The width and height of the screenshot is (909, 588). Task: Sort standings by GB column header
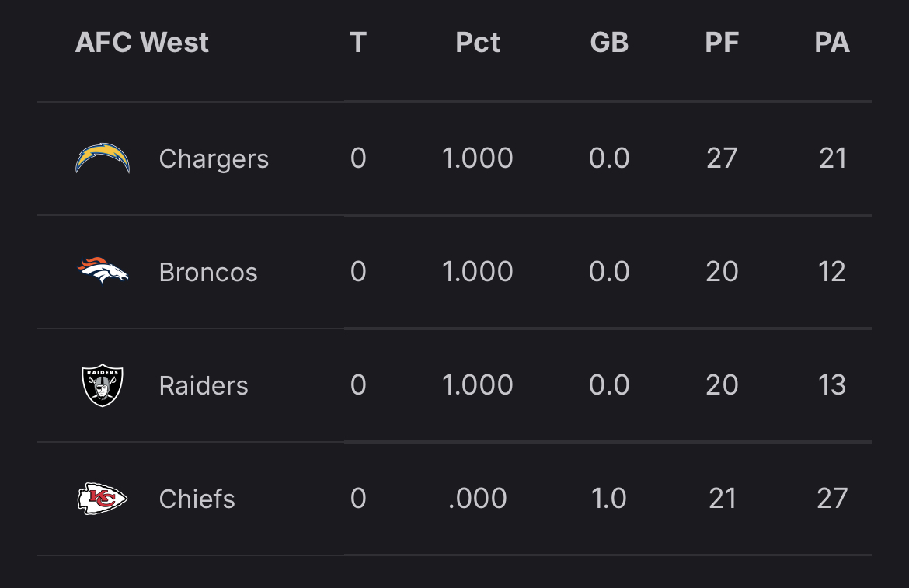point(609,43)
